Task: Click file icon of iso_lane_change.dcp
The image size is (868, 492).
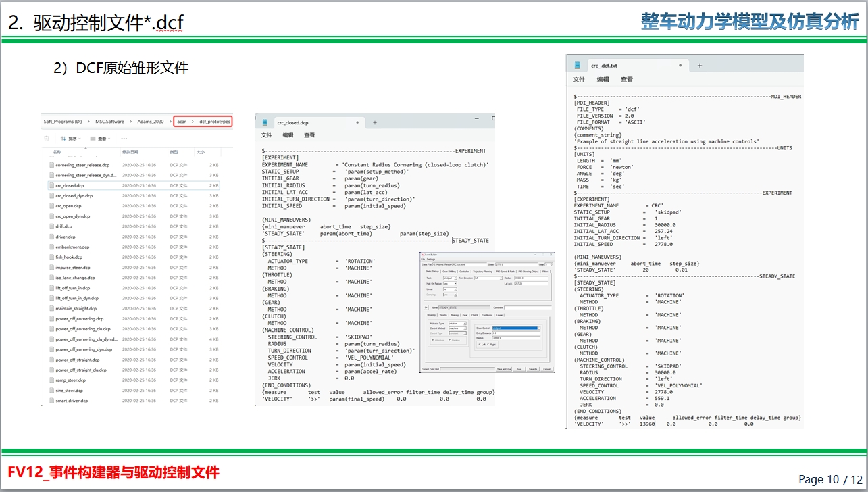Action: coord(51,278)
